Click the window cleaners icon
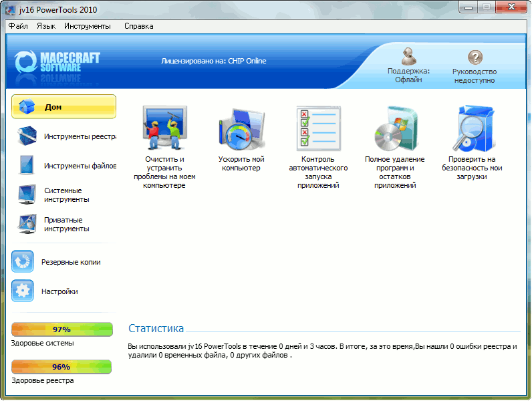Screen dimensions: 532x401 (164, 128)
